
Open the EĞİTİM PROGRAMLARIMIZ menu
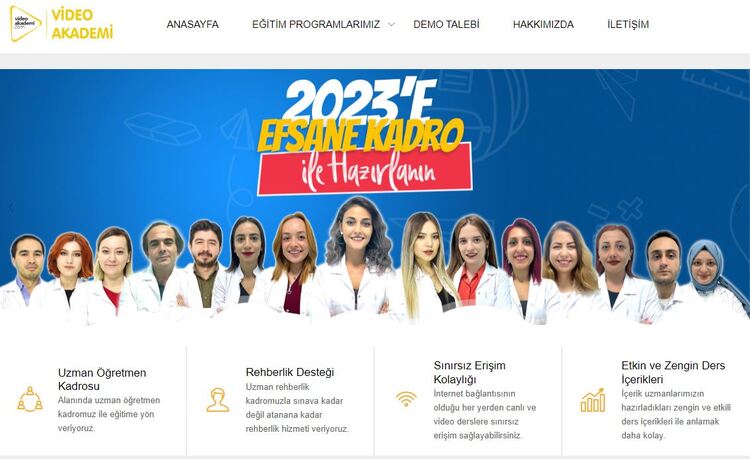[x=316, y=24]
